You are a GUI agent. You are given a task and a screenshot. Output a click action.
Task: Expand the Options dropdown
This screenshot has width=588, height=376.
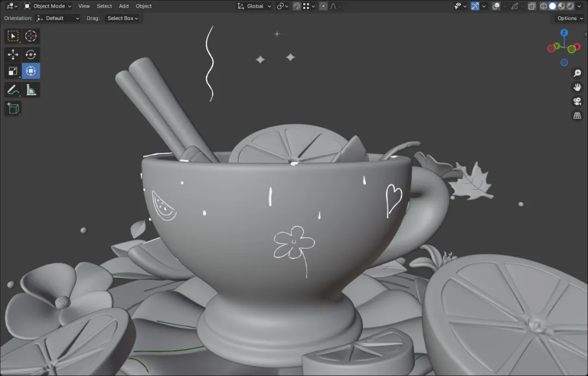tap(570, 18)
